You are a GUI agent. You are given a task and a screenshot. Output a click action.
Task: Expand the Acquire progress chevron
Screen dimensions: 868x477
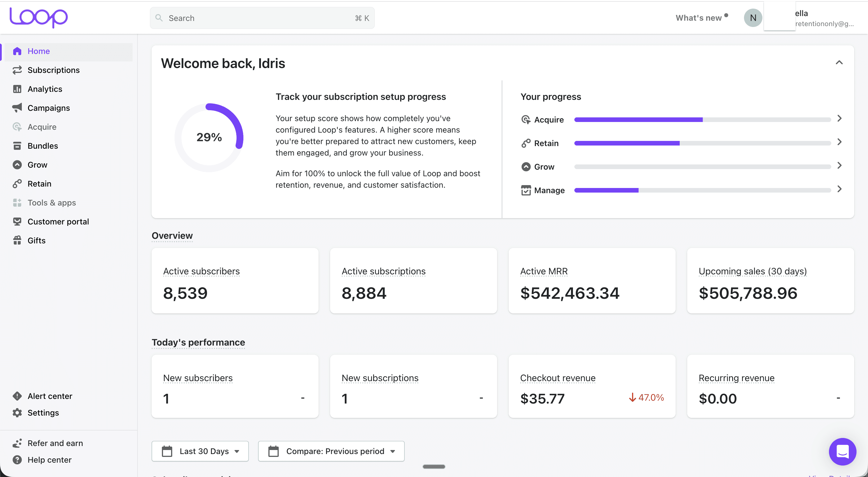tap(839, 119)
